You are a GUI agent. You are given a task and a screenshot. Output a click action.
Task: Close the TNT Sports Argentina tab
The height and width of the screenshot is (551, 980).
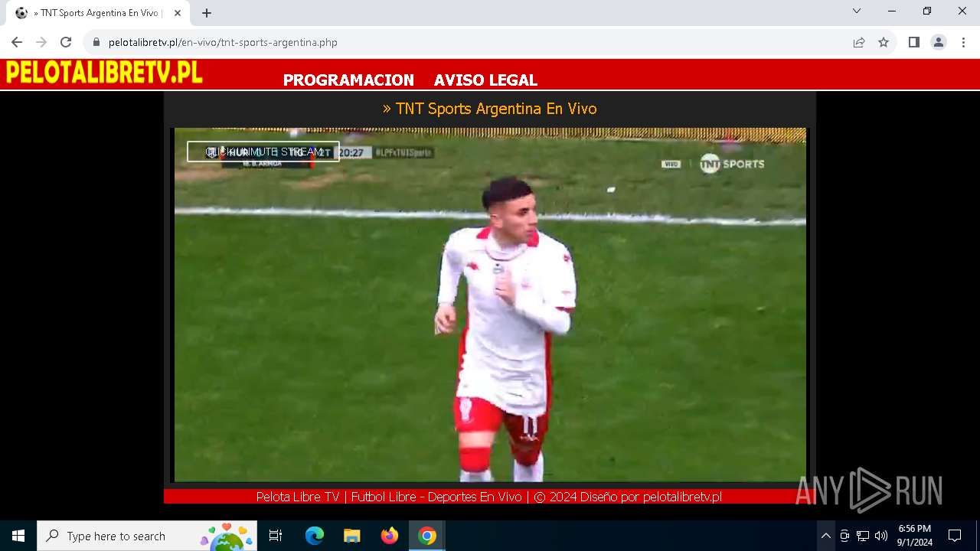(x=178, y=13)
